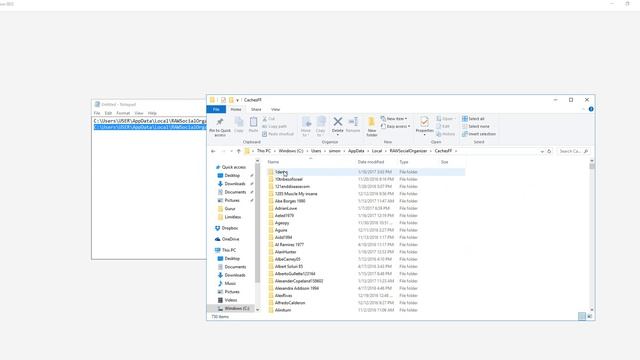
Task: Sort by the Name column header
Action: (x=273, y=162)
